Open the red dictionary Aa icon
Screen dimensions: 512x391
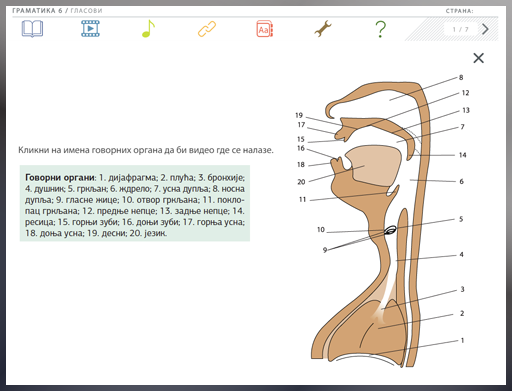265,29
